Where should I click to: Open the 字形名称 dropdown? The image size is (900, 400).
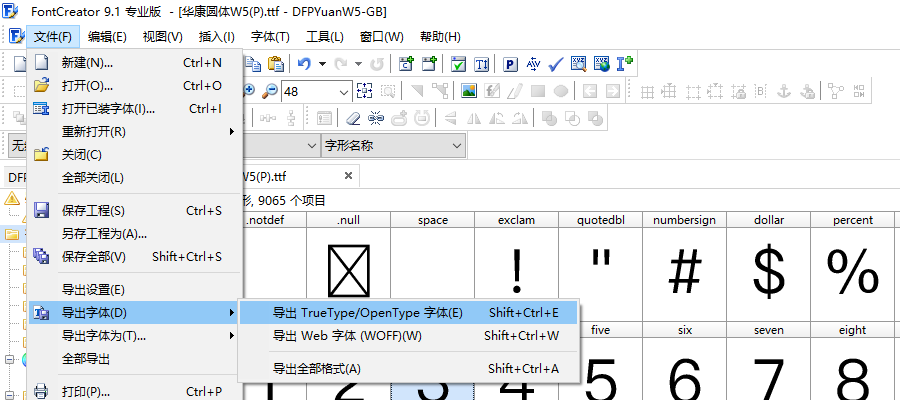[393, 146]
